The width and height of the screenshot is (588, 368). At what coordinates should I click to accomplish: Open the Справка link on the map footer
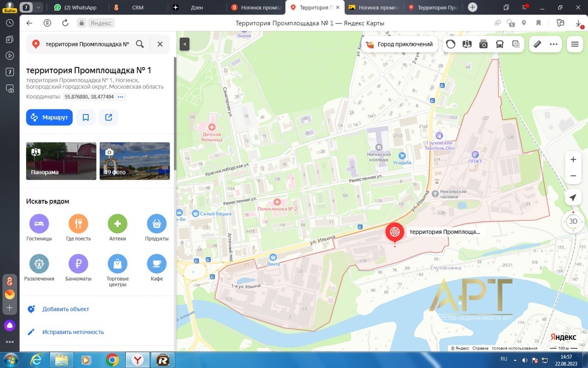(x=480, y=348)
